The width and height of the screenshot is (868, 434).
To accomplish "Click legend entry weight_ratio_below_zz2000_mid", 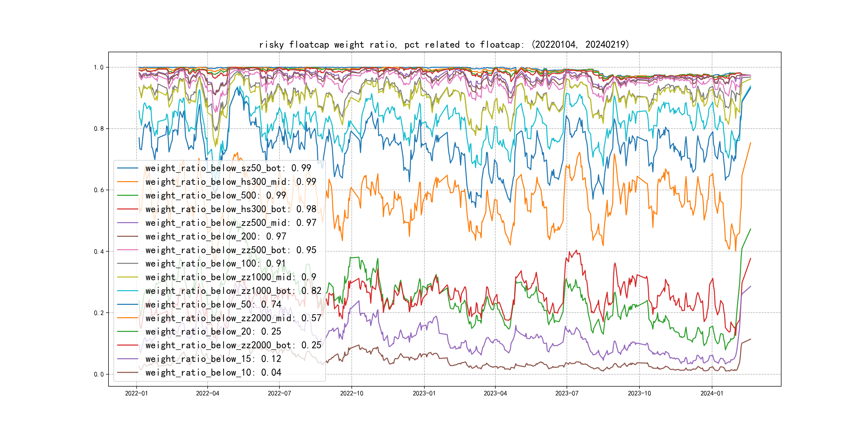I will (x=233, y=318).
